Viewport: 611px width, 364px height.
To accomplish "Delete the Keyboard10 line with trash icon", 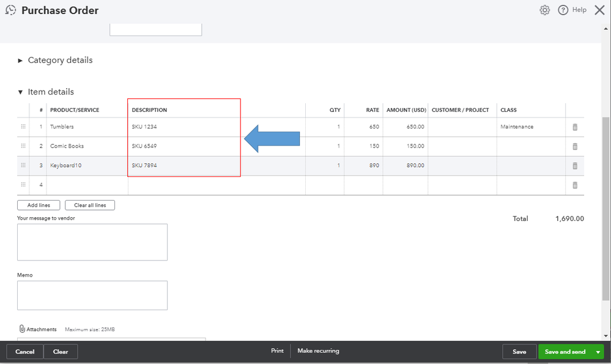I will (575, 166).
